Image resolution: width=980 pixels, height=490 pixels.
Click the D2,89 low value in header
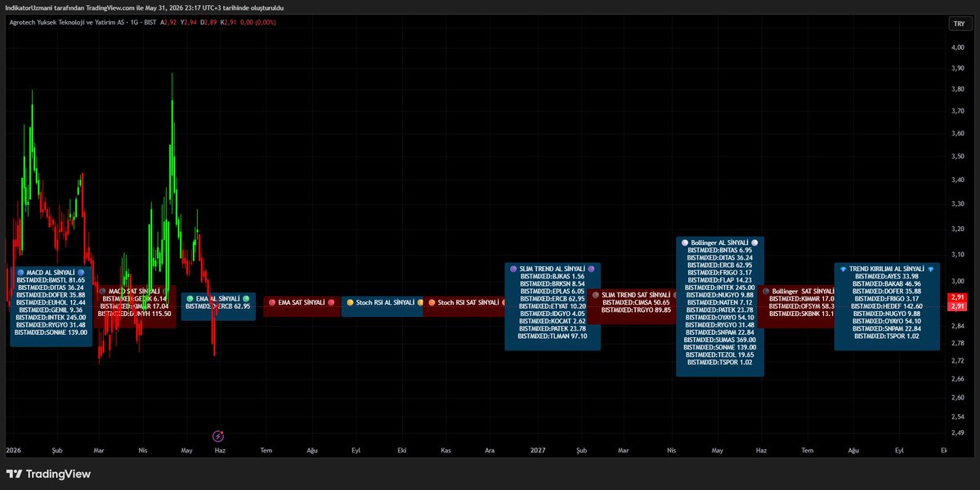pos(208,23)
